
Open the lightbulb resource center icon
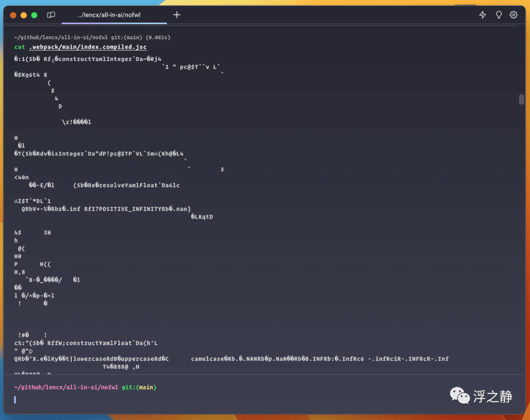point(499,15)
